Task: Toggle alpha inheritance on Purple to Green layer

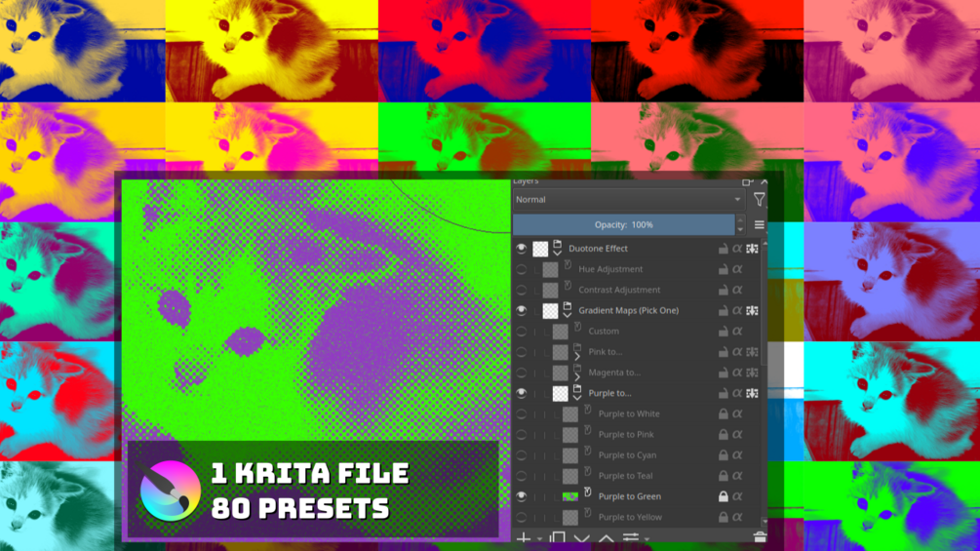Action: pyautogui.click(x=737, y=496)
